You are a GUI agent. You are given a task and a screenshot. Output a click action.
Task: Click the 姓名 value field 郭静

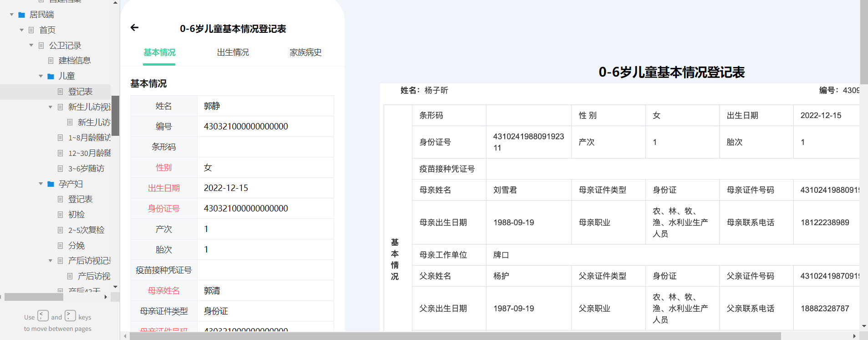point(265,106)
